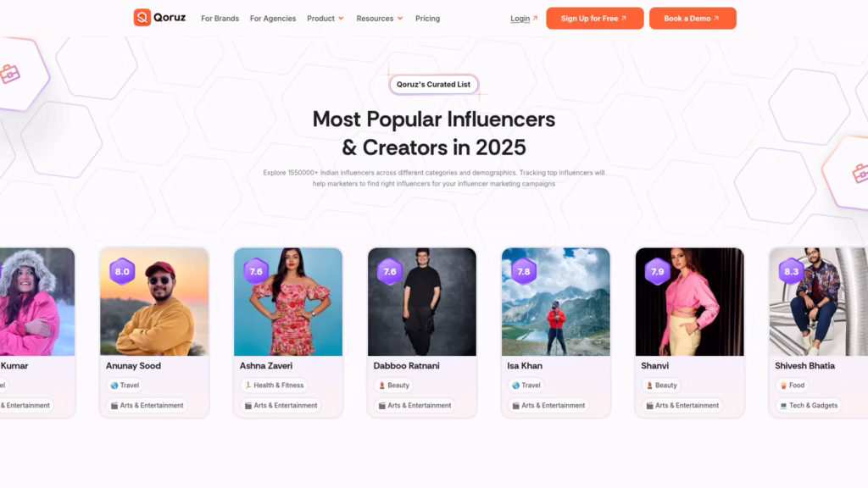
Task: Click the Qoruz's Curated List badge
Action: 433,85
